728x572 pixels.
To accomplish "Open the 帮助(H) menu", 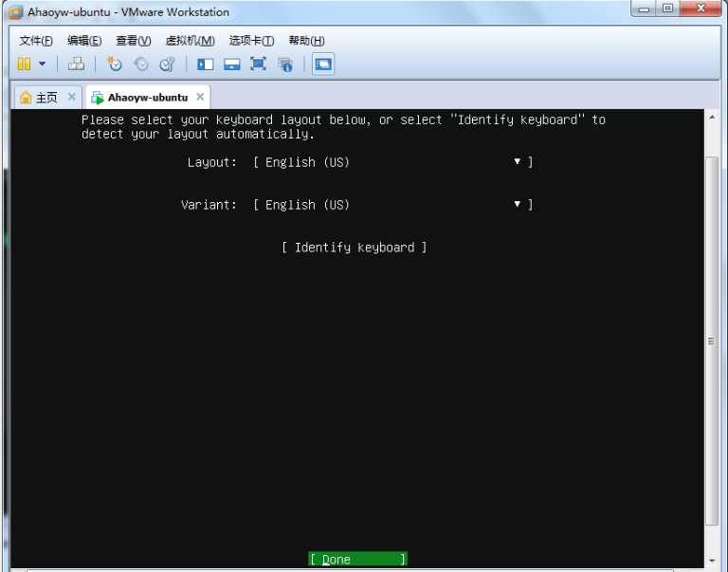I will (x=306, y=41).
